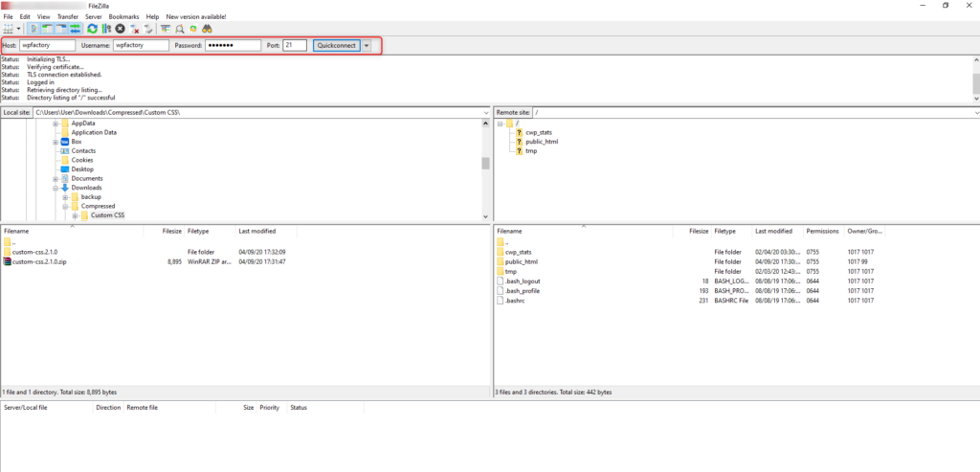
Task: Select cwp_stats in remote tree
Action: click(538, 132)
